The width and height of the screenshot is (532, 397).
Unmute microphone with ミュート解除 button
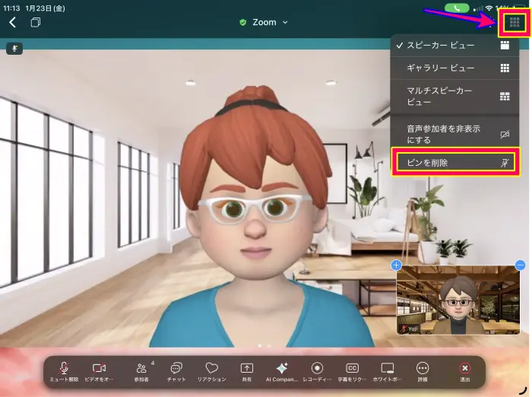pyautogui.click(x=64, y=372)
